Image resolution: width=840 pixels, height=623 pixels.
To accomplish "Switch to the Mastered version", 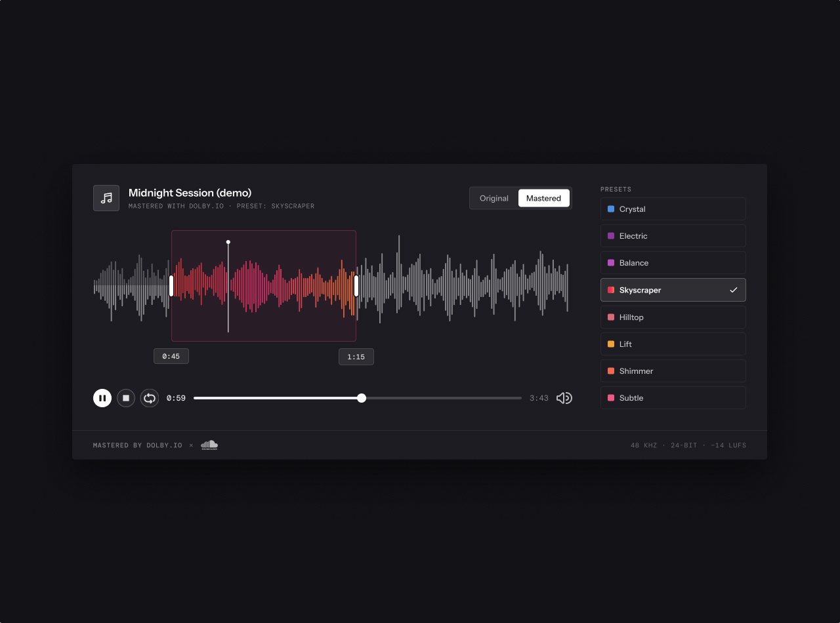I will [543, 198].
